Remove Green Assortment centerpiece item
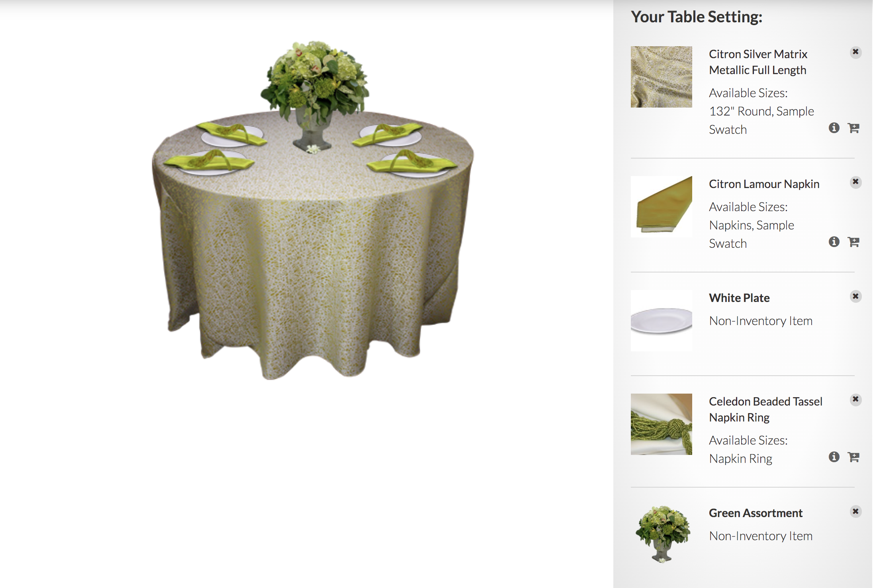873x588 pixels. coord(855,511)
